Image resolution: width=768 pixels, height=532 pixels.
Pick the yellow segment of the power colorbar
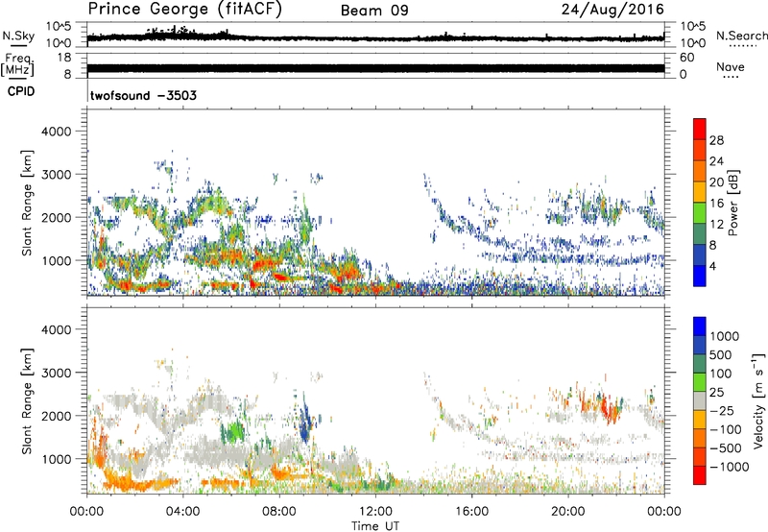click(700, 191)
